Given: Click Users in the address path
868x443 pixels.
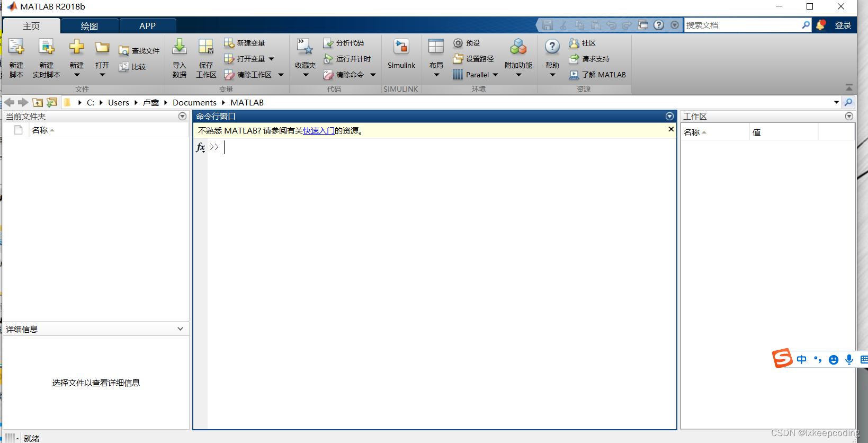Looking at the screenshot, I should pyautogui.click(x=119, y=102).
